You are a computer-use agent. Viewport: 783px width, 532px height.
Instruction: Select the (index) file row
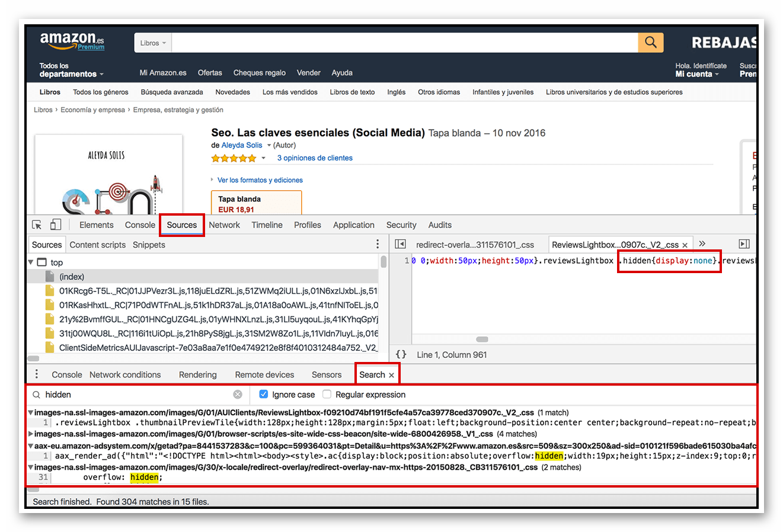(x=203, y=277)
